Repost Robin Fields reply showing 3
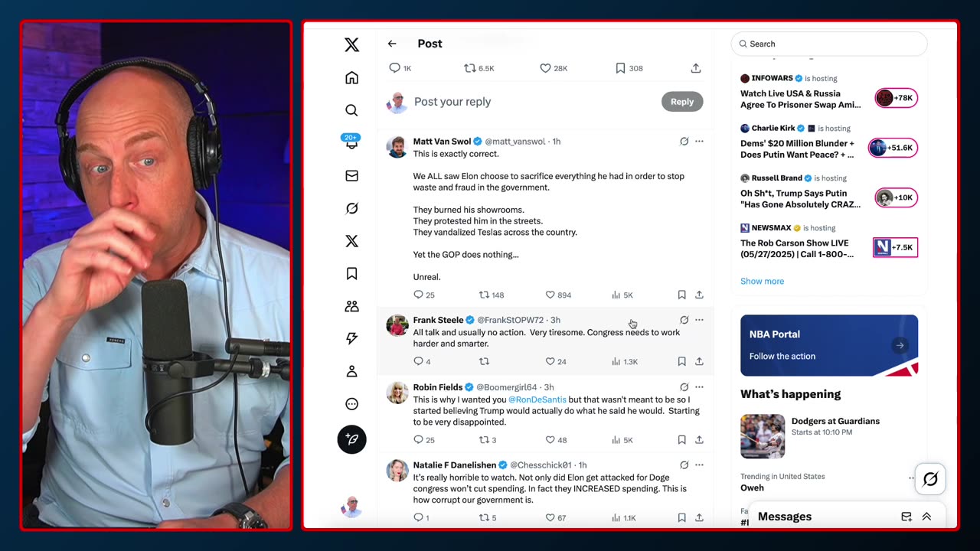 pyautogui.click(x=488, y=440)
